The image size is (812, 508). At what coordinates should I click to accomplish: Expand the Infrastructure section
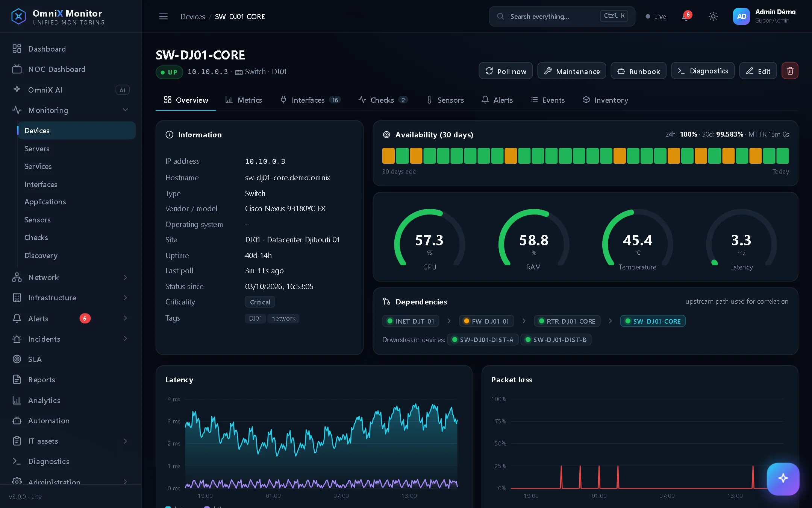pyautogui.click(x=71, y=298)
